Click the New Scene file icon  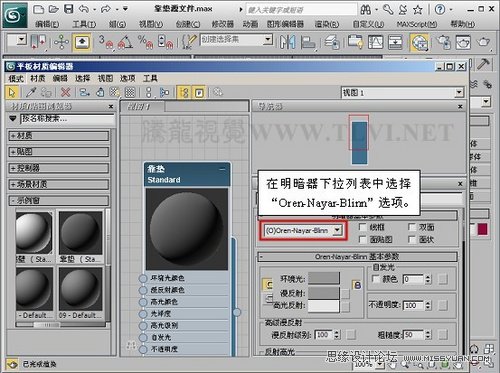tap(38, 9)
